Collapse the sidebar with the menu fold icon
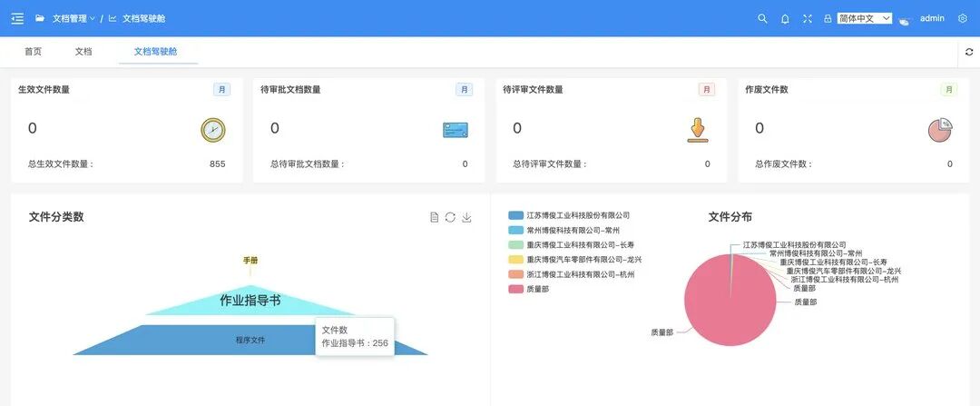Screen dimensions: 980x406 pyautogui.click(x=17, y=18)
